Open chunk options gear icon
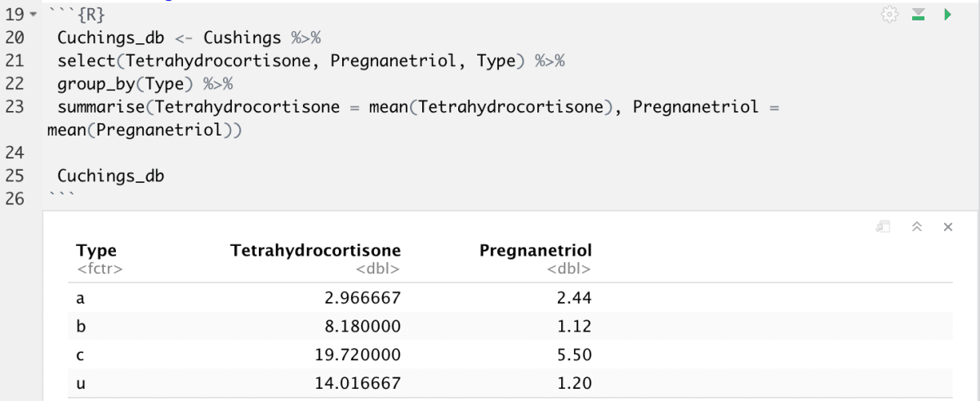The image size is (980, 401). tap(890, 15)
